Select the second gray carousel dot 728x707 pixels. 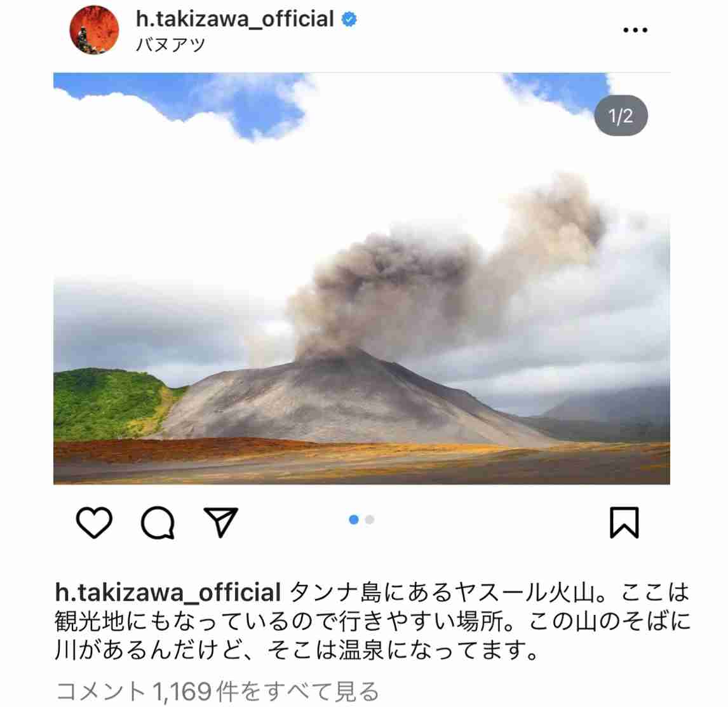[x=370, y=520]
